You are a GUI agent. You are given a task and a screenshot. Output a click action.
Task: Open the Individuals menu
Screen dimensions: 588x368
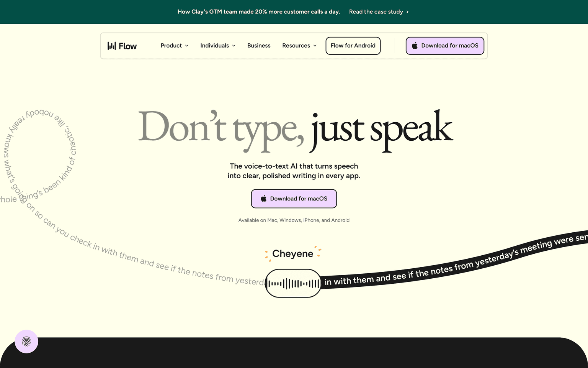(218, 46)
